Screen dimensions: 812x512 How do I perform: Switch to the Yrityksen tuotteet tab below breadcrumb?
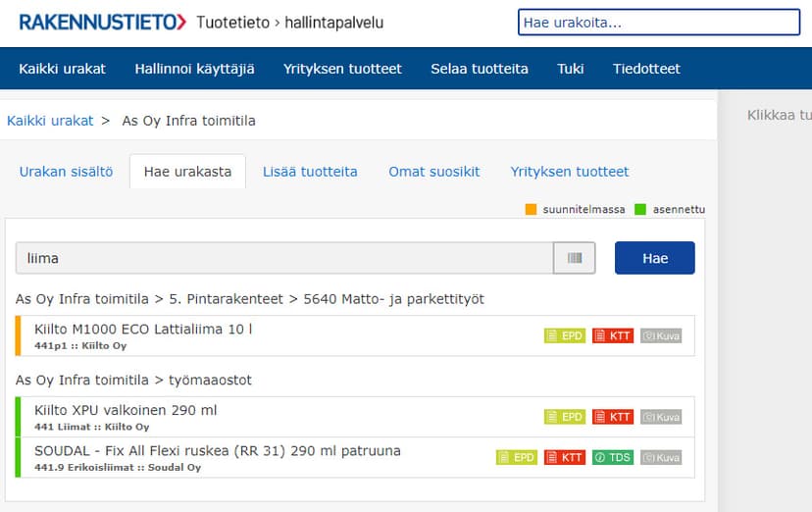570,172
